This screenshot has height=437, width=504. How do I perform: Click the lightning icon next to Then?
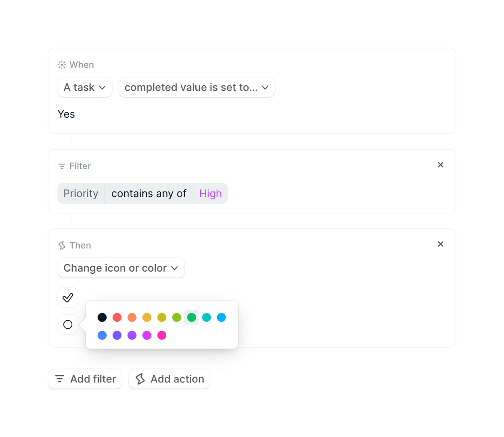tap(61, 245)
